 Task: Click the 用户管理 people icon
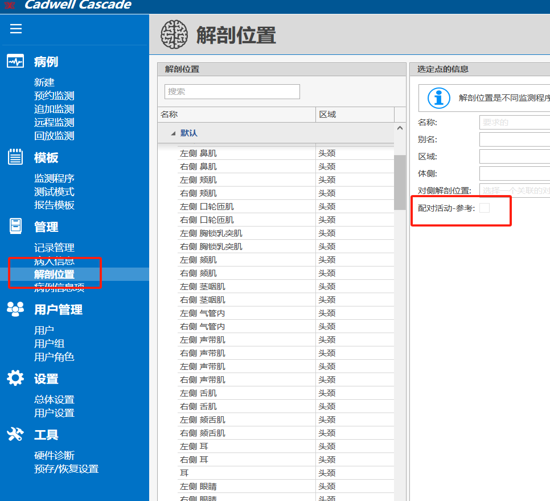15,309
